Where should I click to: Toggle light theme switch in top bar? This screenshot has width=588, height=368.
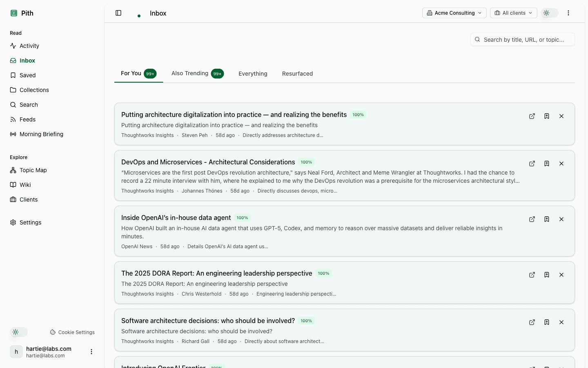550,13
